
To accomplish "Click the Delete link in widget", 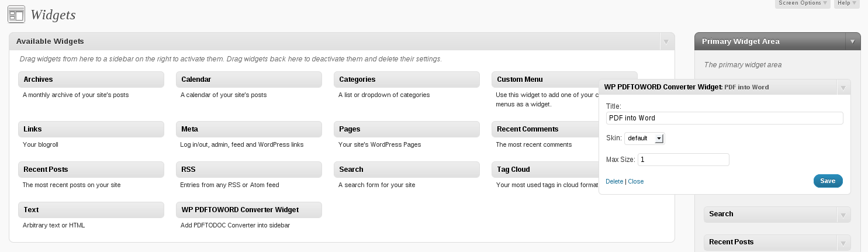I will click(614, 182).
